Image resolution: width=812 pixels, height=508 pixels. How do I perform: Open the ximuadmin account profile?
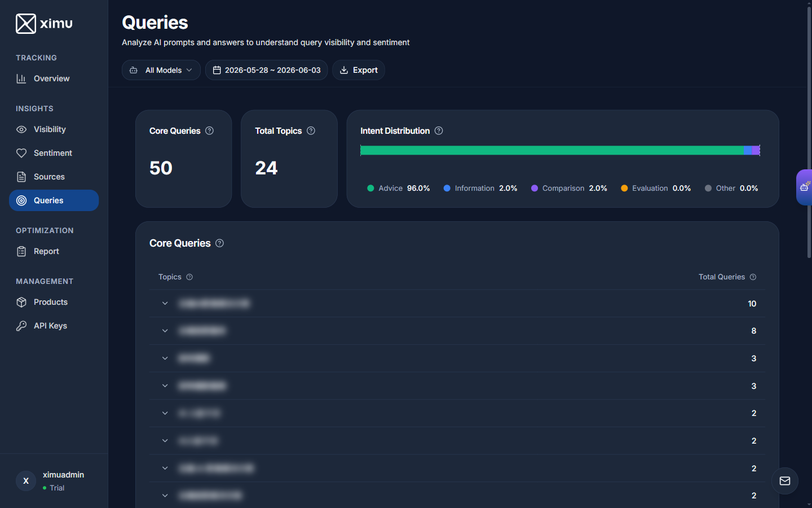54,481
